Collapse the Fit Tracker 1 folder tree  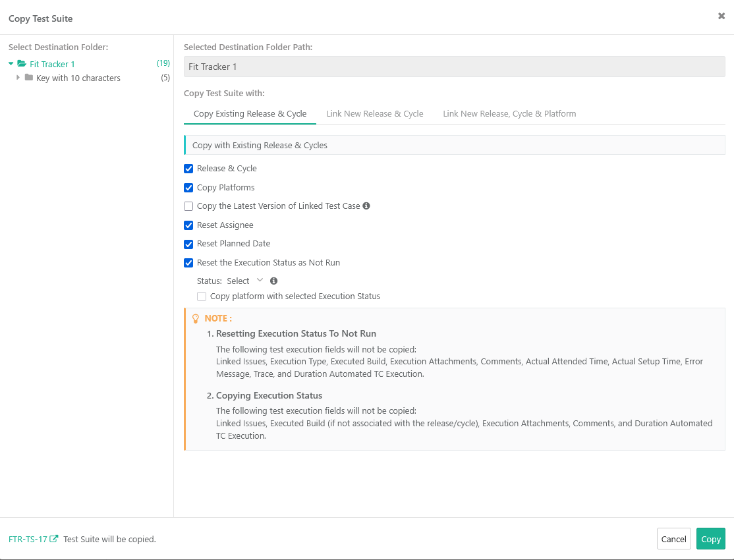11,63
